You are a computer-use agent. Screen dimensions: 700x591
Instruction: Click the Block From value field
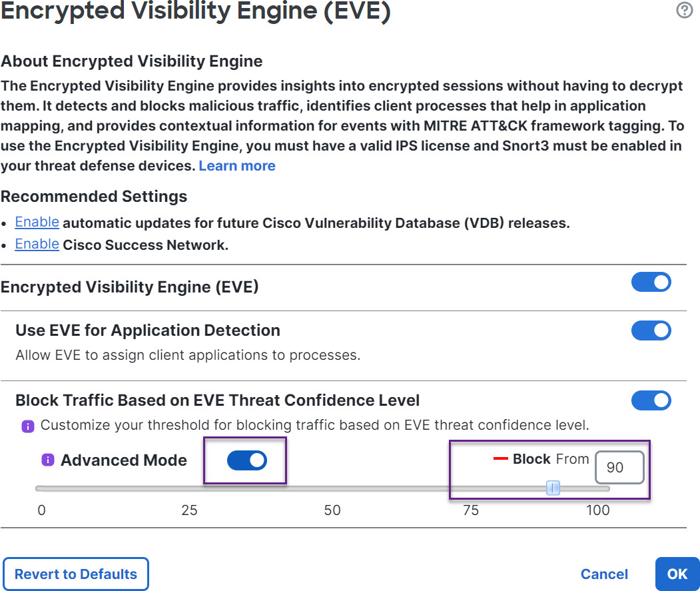pyautogui.click(x=619, y=467)
